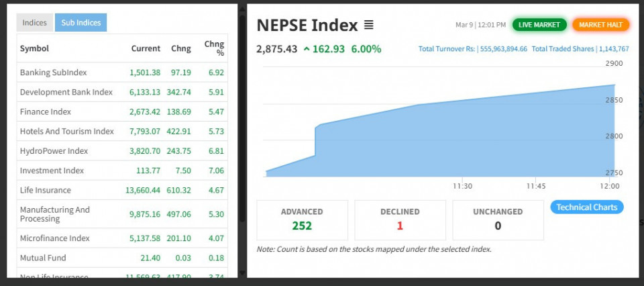Sort table by Symbol column header
Image resolution: width=644 pixels, height=286 pixels.
[x=34, y=48]
